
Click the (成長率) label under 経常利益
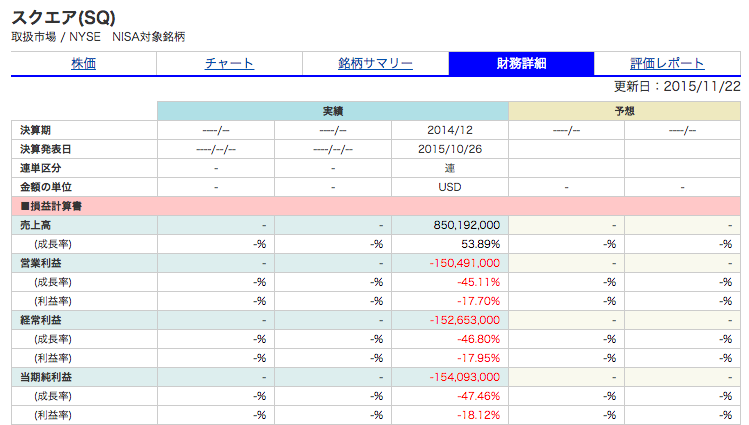point(53,340)
